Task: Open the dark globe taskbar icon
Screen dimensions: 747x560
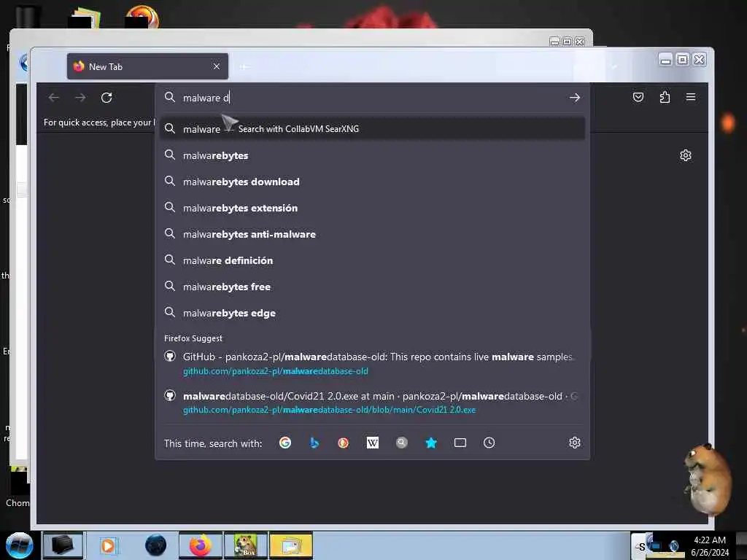Action: tap(156, 545)
